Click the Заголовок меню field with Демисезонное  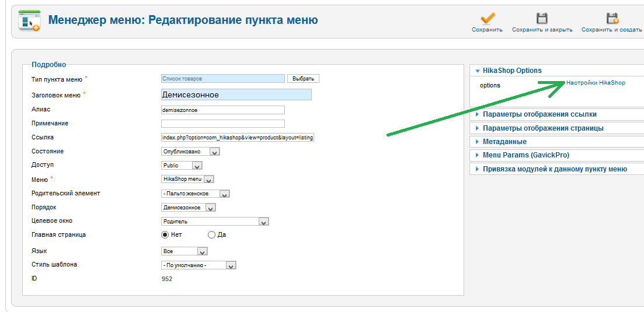tap(236, 94)
